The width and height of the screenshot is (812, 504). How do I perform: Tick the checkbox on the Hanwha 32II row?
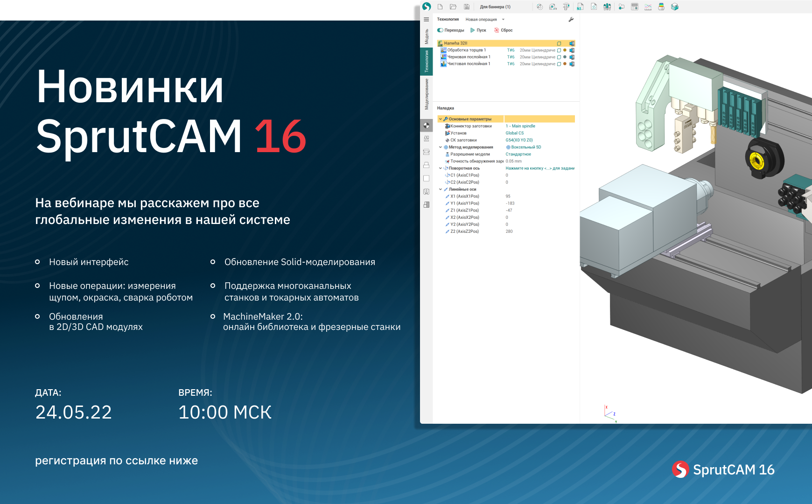559,43
